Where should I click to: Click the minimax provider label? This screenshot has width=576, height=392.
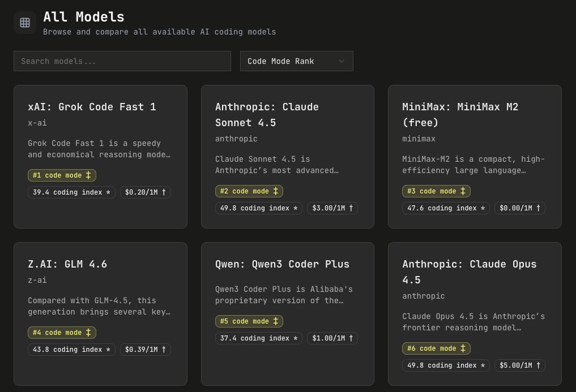[x=419, y=139]
